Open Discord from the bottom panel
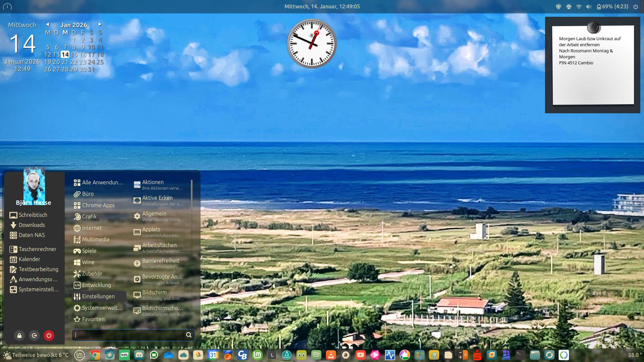 (x=139, y=355)
